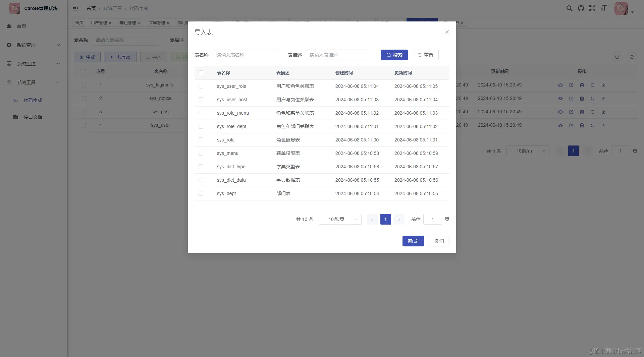644x357 pixels.
Task: Focus the 表描述 input in dialog
Action: (338, 55)
